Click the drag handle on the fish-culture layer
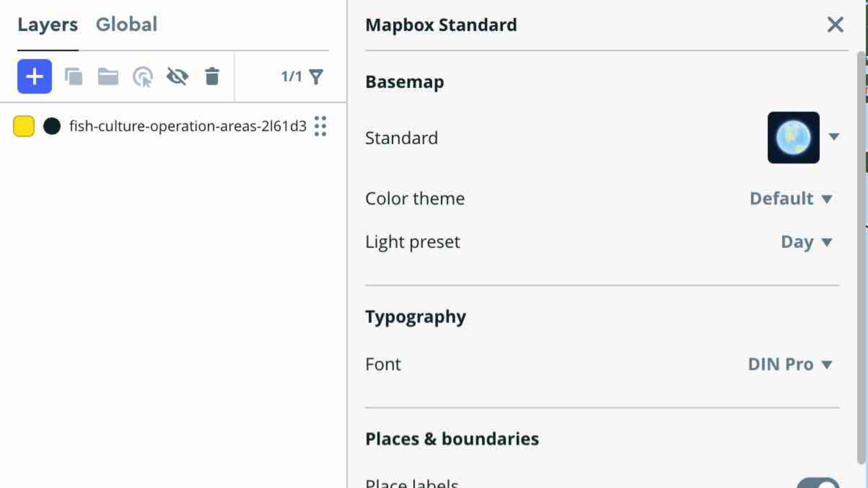 320,127
